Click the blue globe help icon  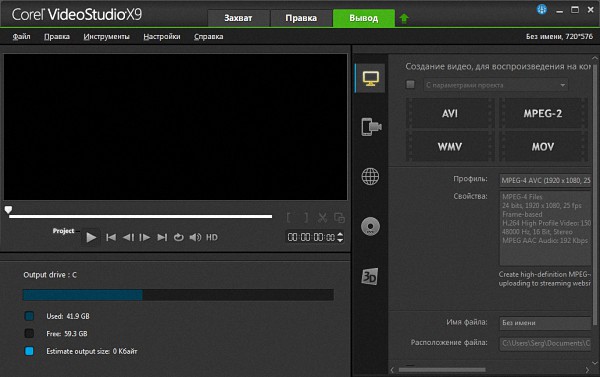pos(541,10)
